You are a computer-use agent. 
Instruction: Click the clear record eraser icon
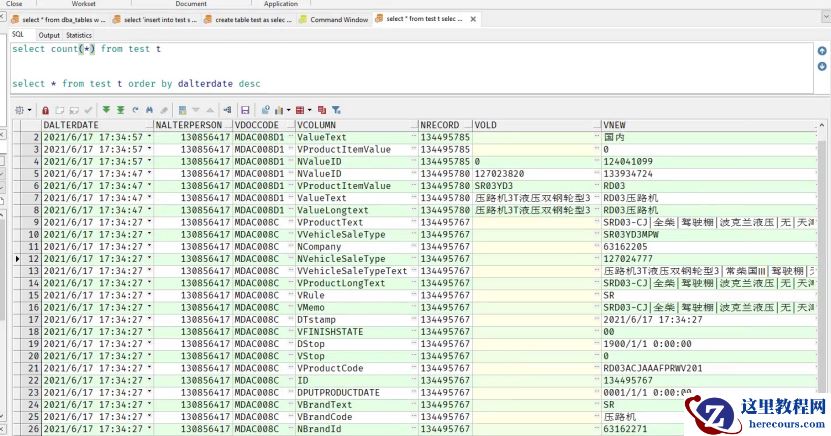tap(164, 110)
